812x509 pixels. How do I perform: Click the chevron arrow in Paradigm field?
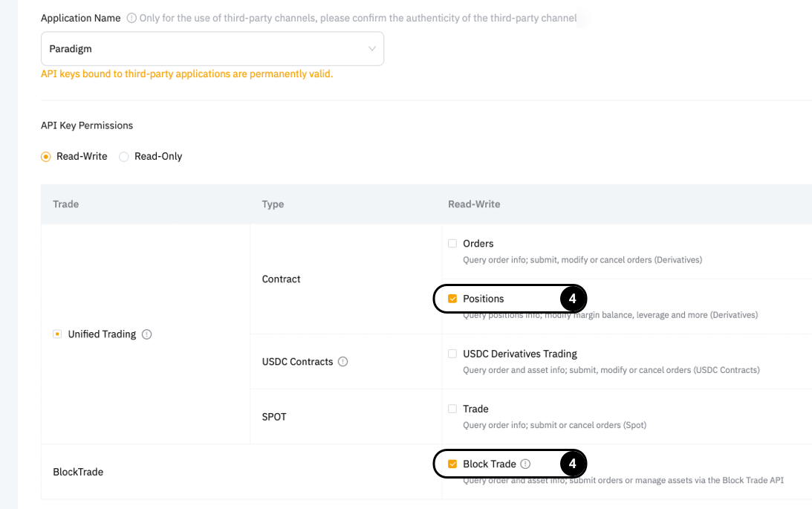372,49
